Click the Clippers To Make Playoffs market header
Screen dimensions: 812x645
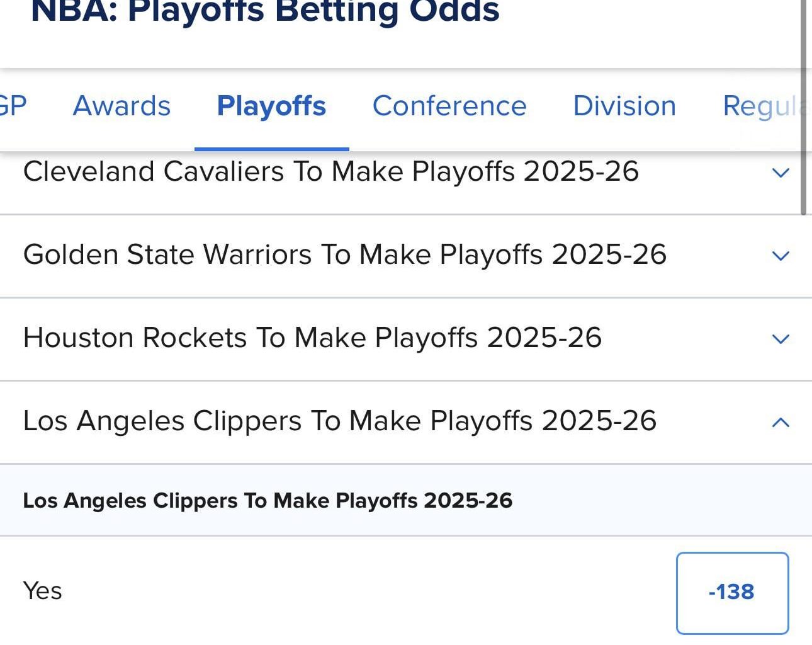click(268, 501)
